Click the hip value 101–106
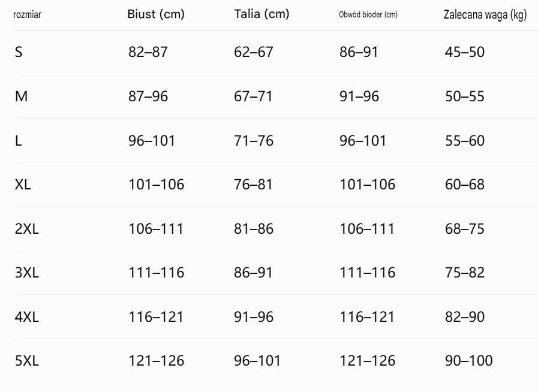 367,185
